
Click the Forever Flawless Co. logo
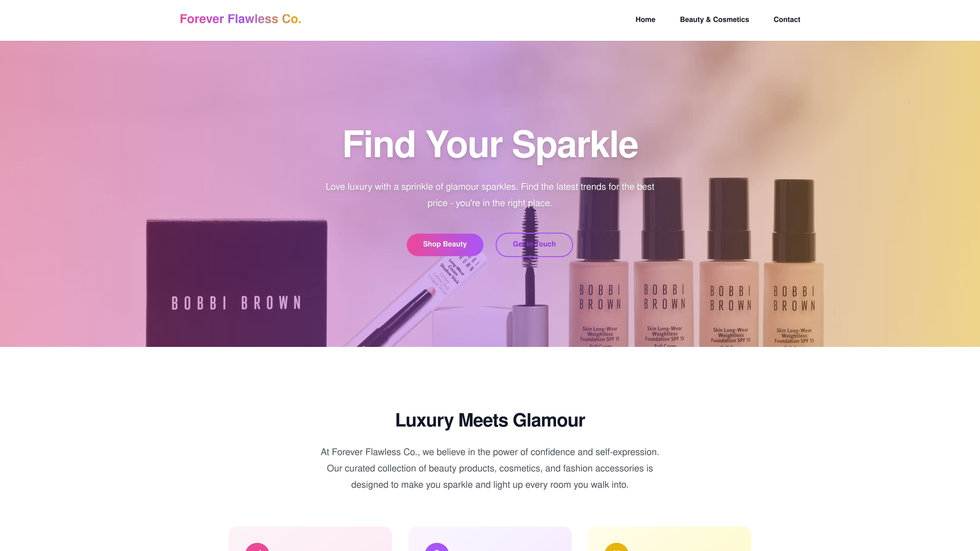click(240, 19)
